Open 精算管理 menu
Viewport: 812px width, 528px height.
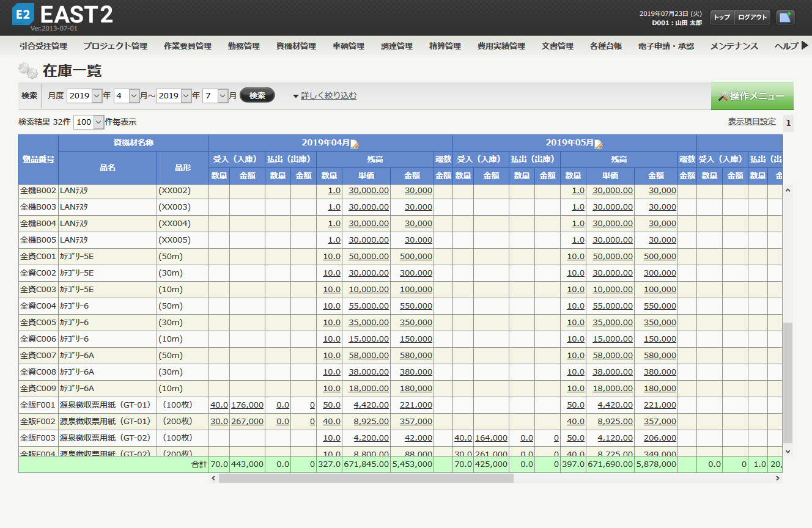445,46
